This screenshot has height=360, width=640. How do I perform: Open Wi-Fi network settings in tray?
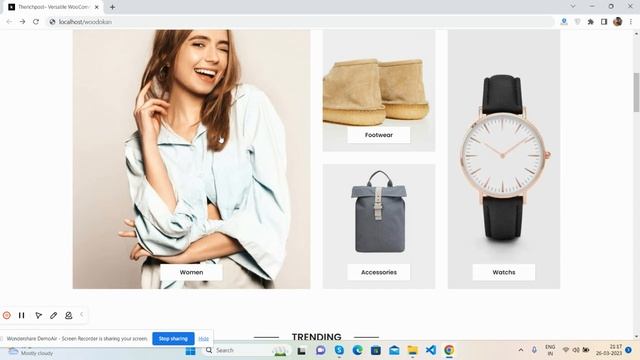click(x=566, y=350)
